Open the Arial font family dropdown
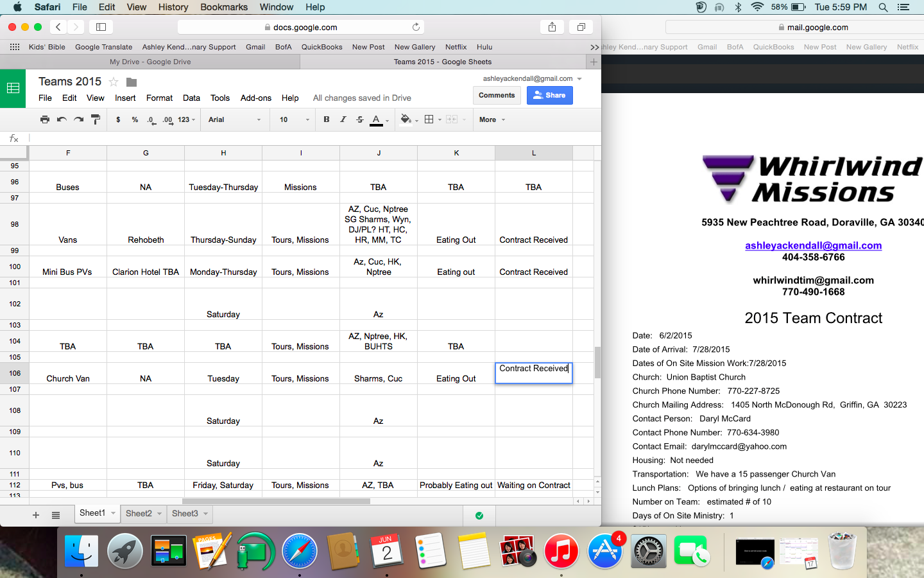Viewport: 924px width, 578px height. coord(234,119)
